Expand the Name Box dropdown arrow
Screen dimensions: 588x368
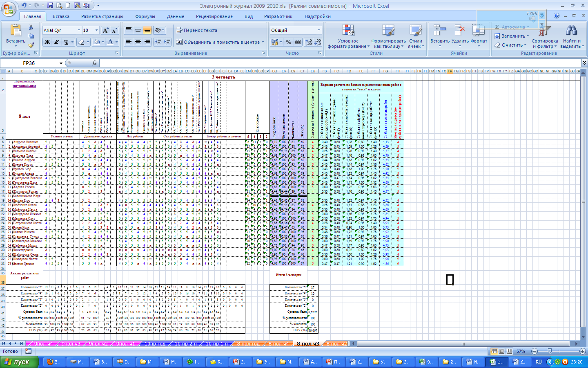click(61, 63)
